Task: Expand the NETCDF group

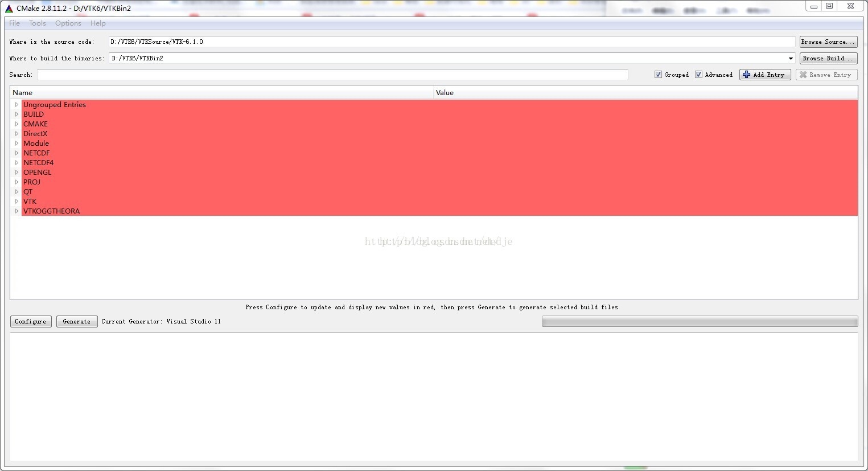Action: coord(17,153)
